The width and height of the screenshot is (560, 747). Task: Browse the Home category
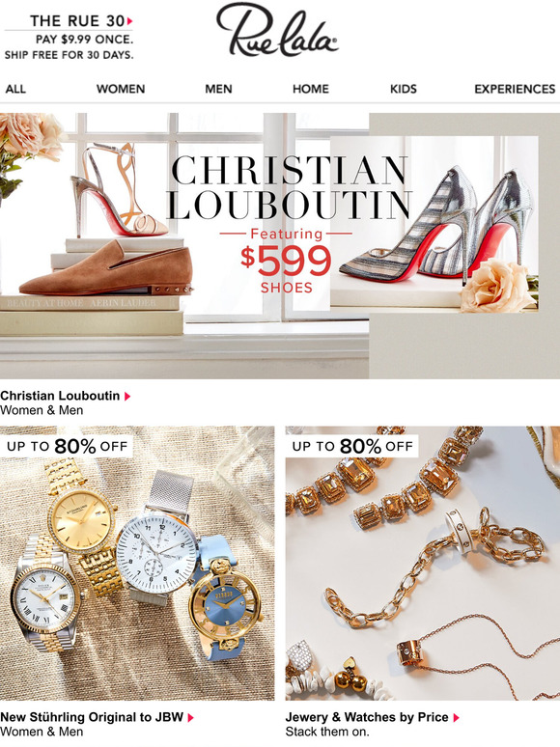(x=311, y=89)
